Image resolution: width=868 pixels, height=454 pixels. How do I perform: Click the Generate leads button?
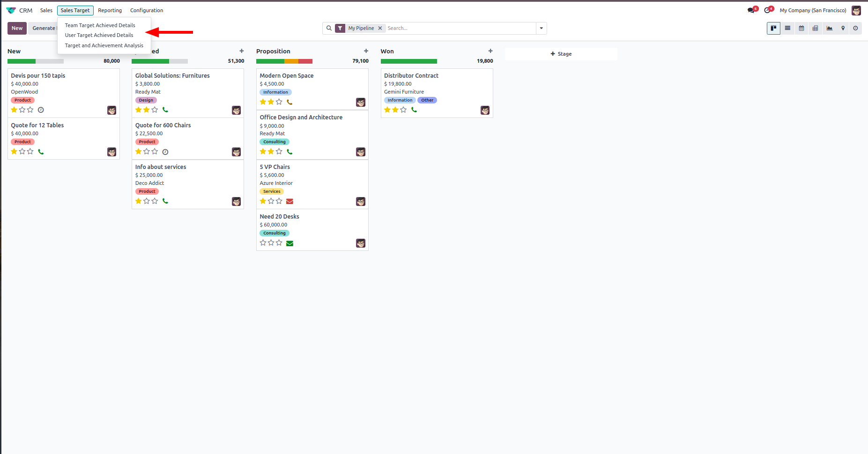click(43, 28)
